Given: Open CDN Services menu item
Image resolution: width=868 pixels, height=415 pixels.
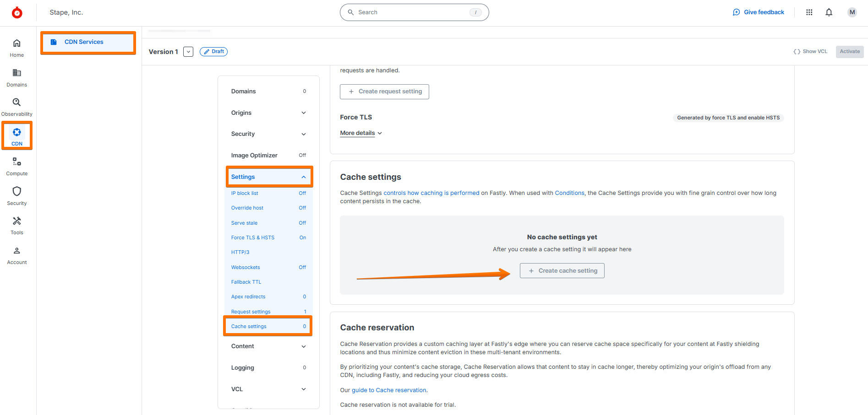Looking at the screenshot, I should [88, 42].
